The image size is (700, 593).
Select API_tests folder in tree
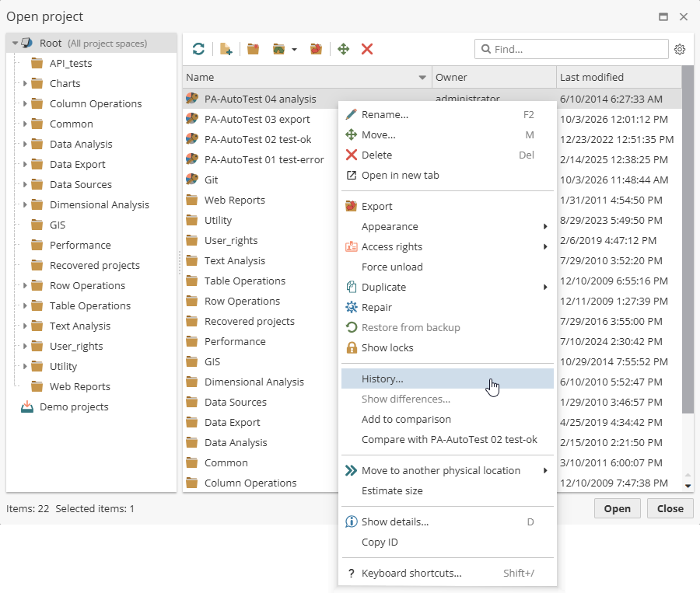(71, 63)
